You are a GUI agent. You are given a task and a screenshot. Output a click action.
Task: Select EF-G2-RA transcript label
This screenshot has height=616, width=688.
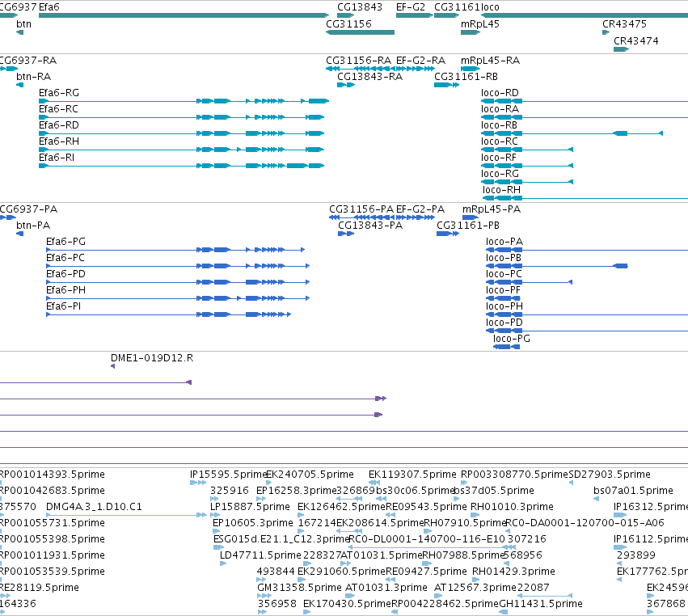coord(420,61)
